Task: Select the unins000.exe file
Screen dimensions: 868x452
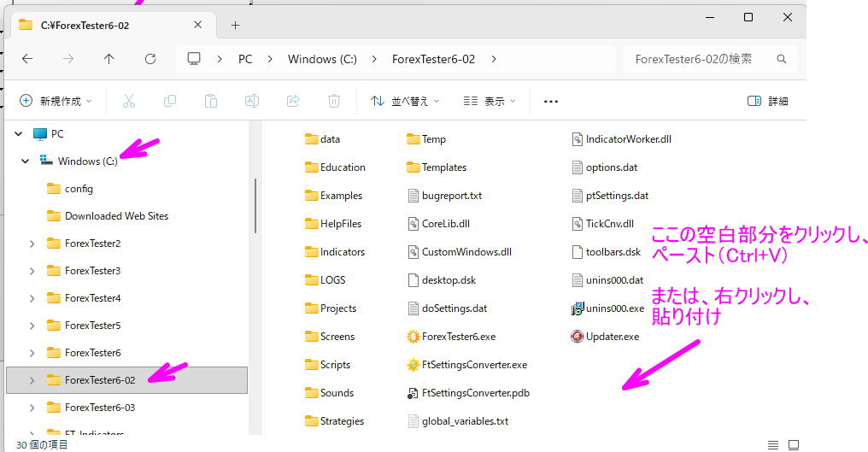Action: tap(607, 308)
